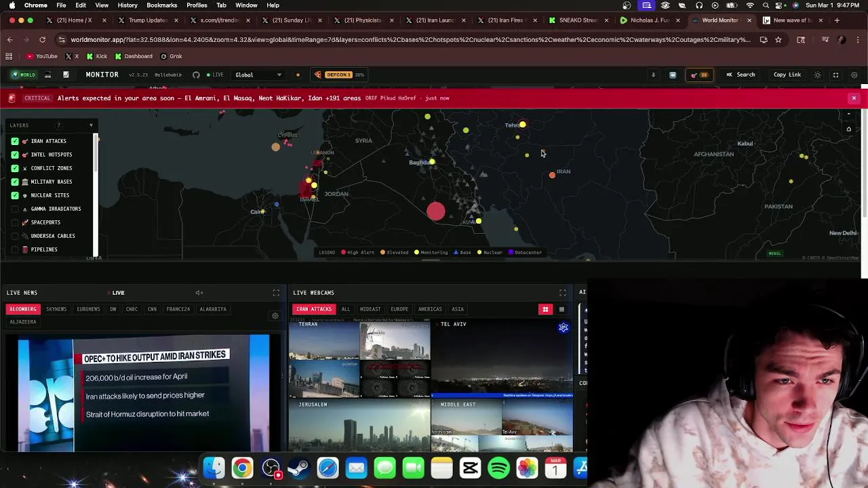Click the YouTube bookmark link

coord(42,56)
